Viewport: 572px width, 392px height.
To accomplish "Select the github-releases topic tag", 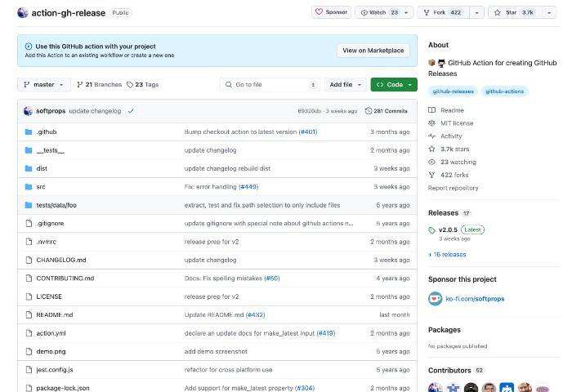I will (x=453, y=91).
